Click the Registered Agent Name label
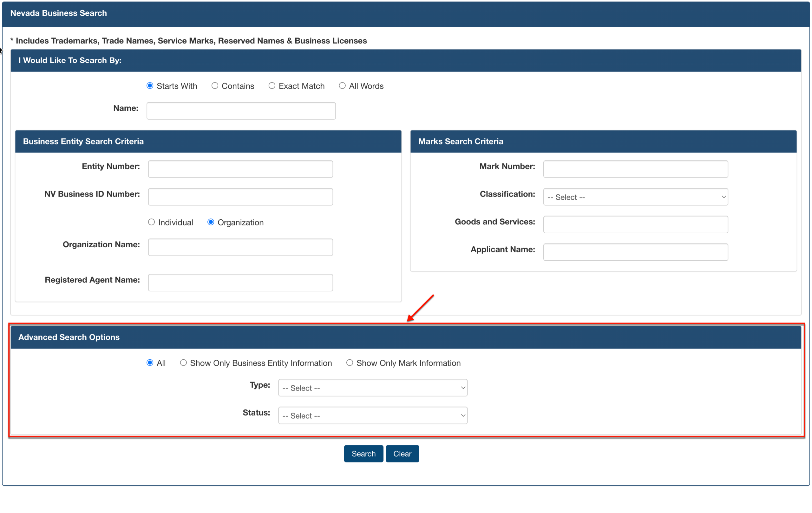Image resolution: width=812 pixels, height=513 pixels. pyautogui.click(x=92, y=280)
